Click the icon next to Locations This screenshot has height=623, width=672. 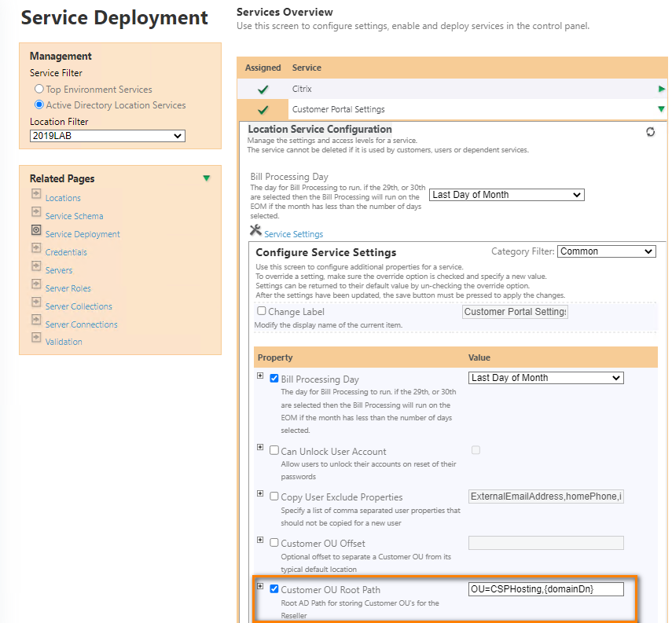click(36, 194)
